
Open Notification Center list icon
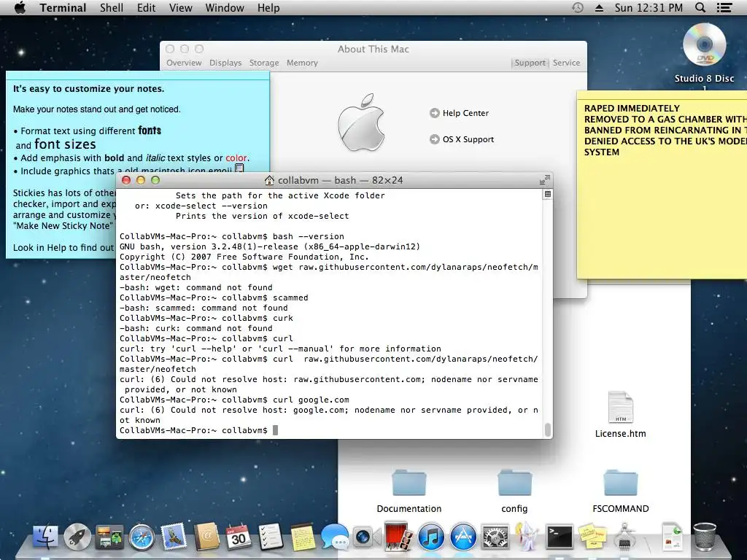724,7
